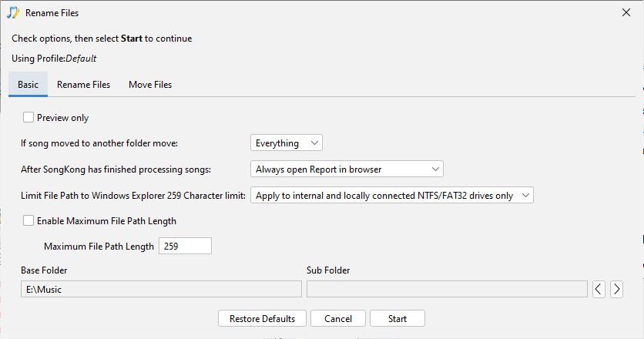The width and height of the screenshot is (644, 339).
Task: Click the Check options instruction text
Action: [102, 39]
